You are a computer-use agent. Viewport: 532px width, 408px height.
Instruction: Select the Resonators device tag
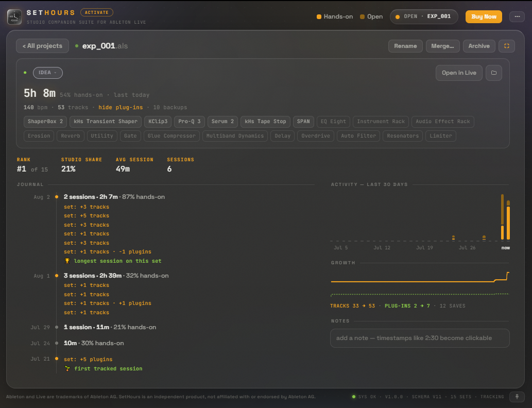[x=403, y=136]
